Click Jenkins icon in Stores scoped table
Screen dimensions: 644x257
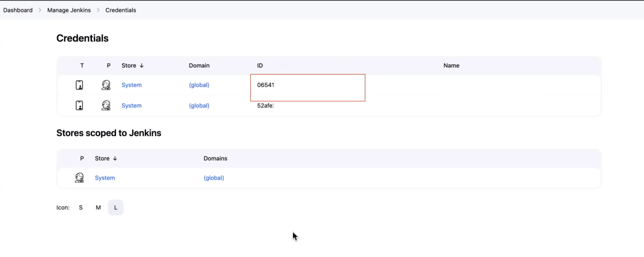[79, 178]
